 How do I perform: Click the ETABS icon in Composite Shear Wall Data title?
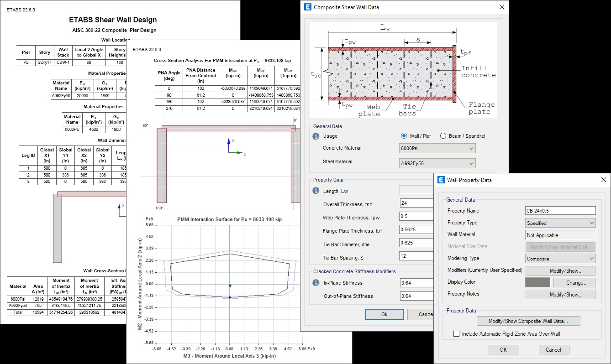(307, 7)
